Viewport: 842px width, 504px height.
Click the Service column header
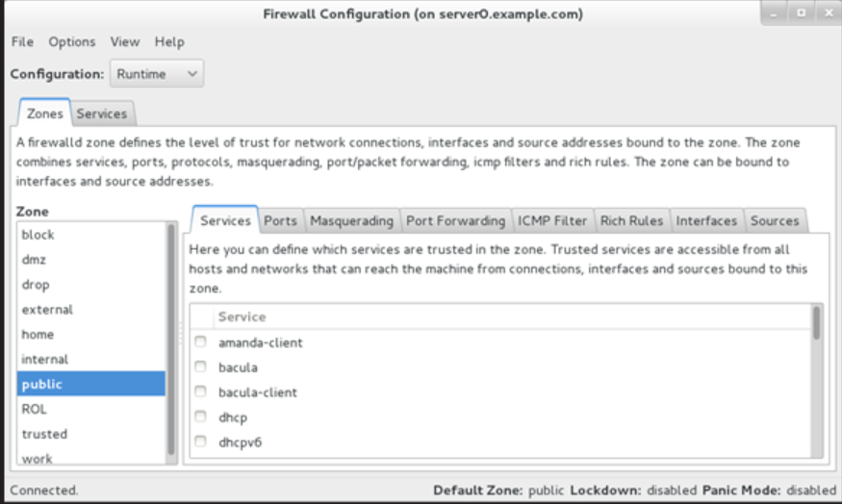click(x=242, y=316)
